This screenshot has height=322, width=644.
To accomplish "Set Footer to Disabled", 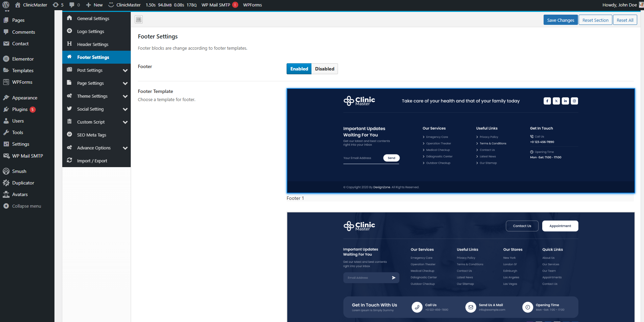I will [324, 69].
